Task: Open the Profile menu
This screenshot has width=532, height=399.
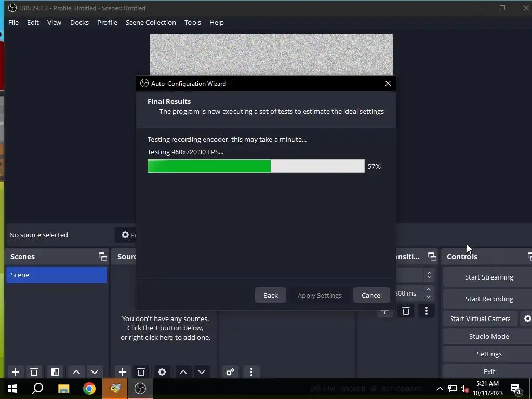Action: point(107,22)
